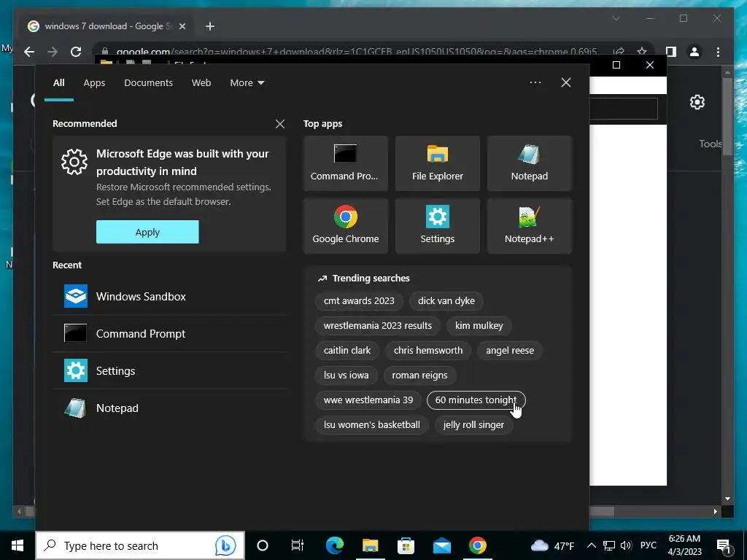Image resolution: width=747 pixels, height=560 pixels.
Task: Search trending 'angel reese'
Action: [x=510, y=351]
